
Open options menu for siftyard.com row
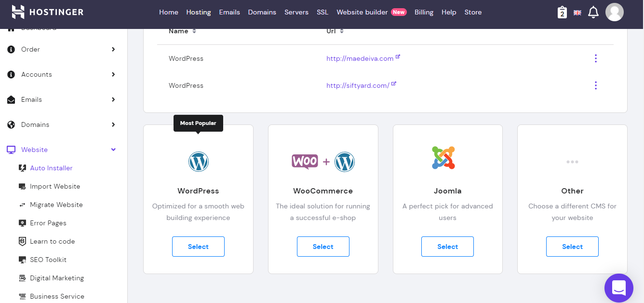coord(596,85)
